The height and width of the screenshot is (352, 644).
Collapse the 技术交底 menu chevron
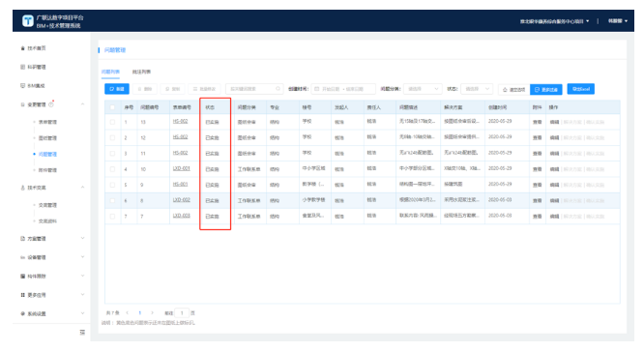pyautogui.click(x=82, y=188)
